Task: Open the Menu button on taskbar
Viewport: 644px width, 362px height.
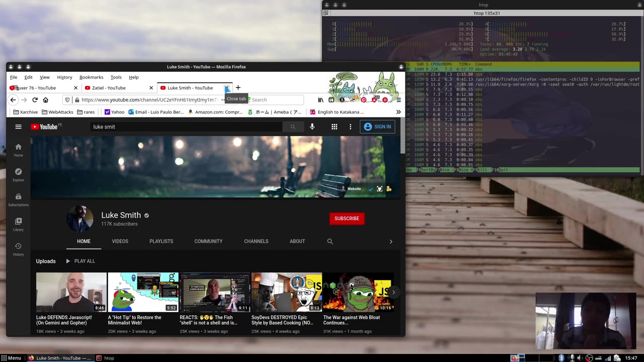Action: point(11,358)
